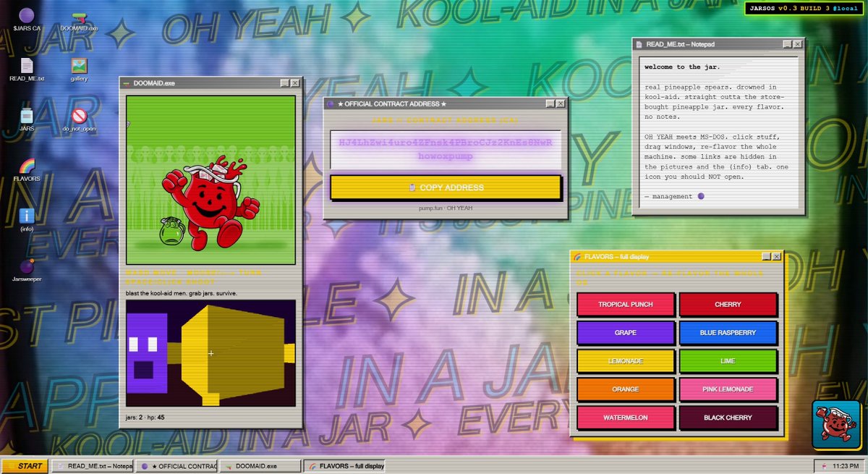Choose the LIME flavor
This screenshot has height=474, width=868.
click(x=728, y=361)
